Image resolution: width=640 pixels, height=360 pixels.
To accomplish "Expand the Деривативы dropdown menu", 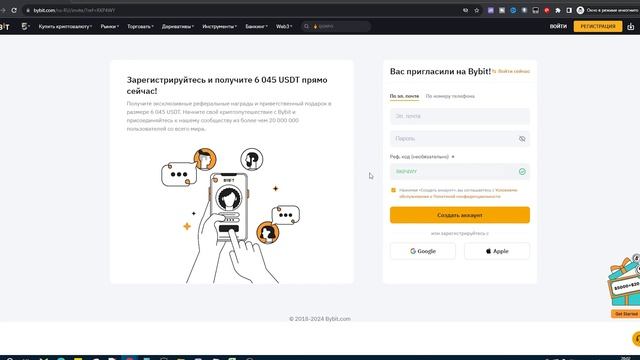I will 178,27.
